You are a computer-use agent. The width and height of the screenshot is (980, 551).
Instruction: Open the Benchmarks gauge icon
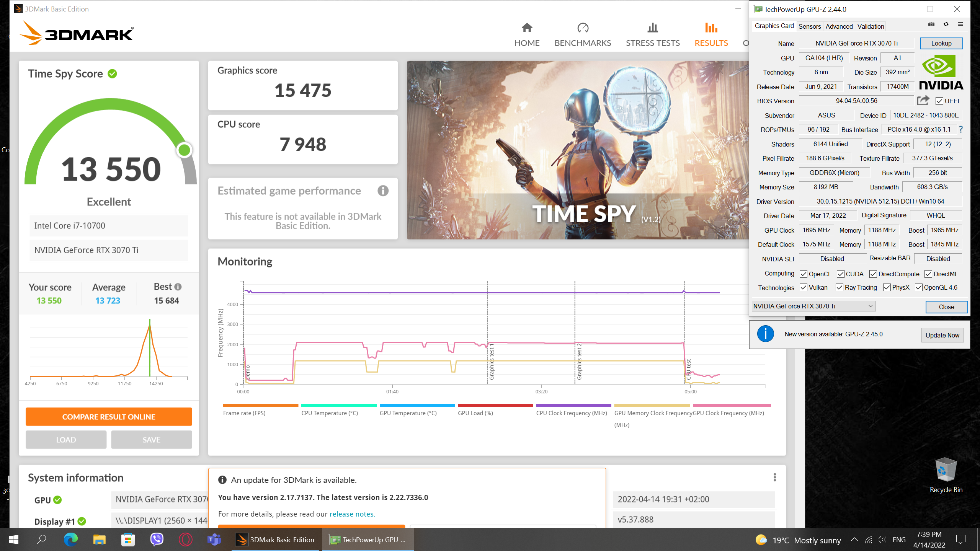(x=583, y=28)
